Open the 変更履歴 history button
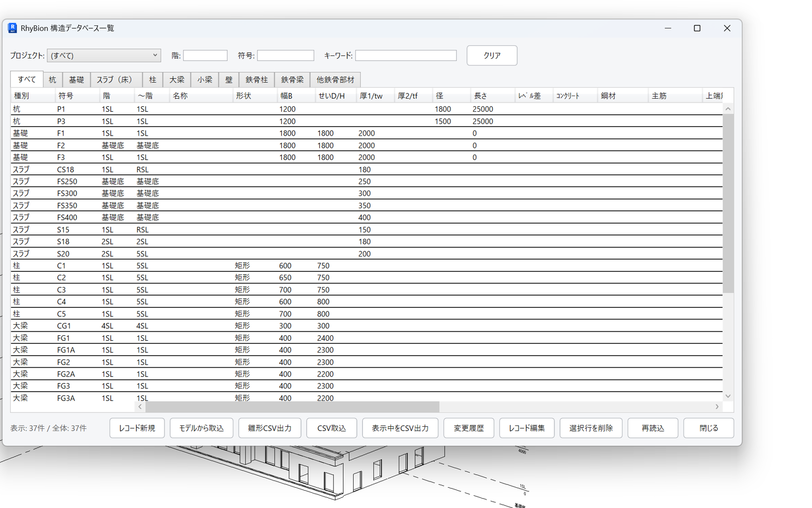This screenshot has height=508, width=812. [x=469, y=428]
